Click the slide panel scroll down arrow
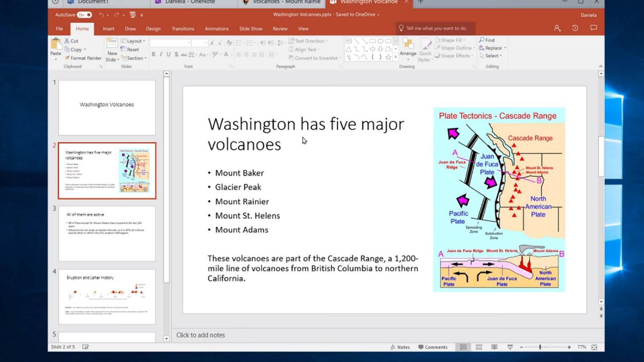This screenshot has width=644, height=362. [167, 339]
